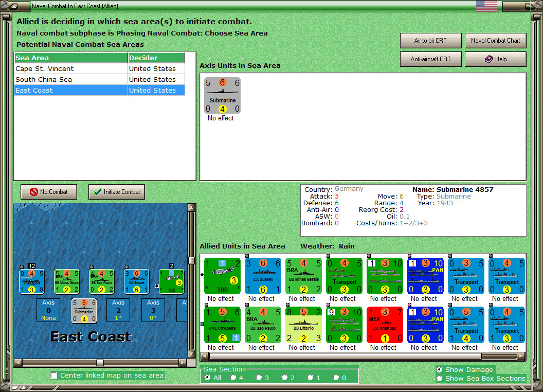The width and height of the screenshot is (543, 392).
Task: Select the bottom-row blue PAN convoy unit
Action: coord(426,325)
